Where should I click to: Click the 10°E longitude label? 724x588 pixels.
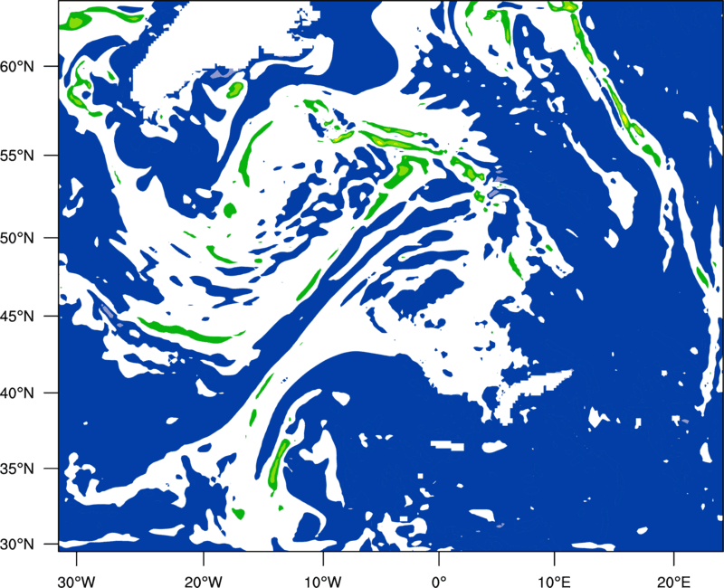[x=554, y=581]
